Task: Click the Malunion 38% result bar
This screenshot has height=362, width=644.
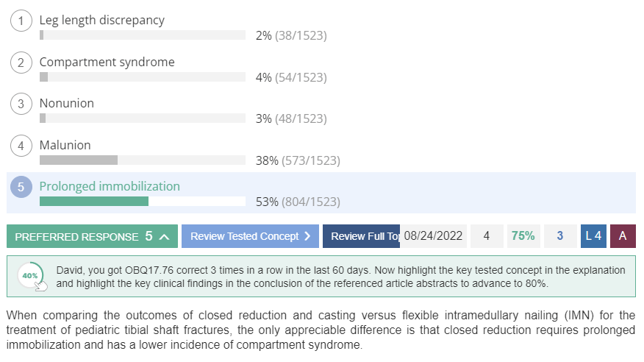Action: [143, 160]
